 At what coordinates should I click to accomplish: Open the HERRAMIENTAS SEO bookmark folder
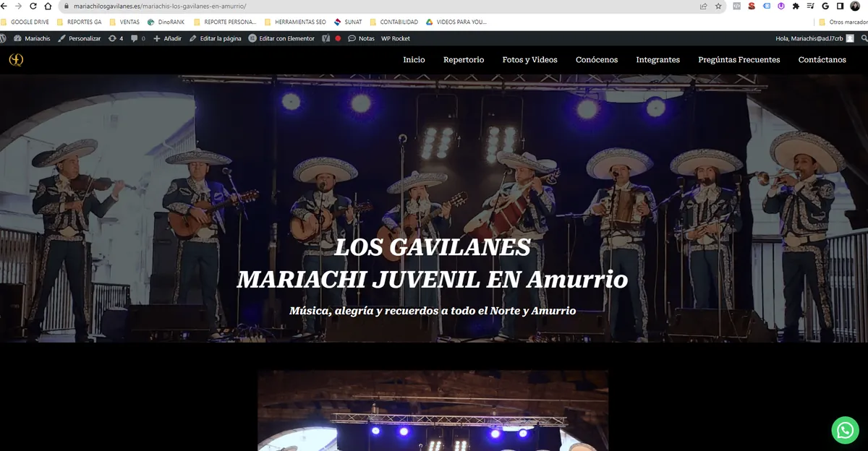(295, 22)
